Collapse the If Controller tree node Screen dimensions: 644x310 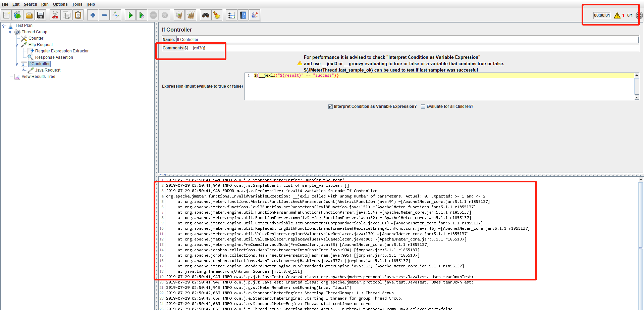(17, 64)
